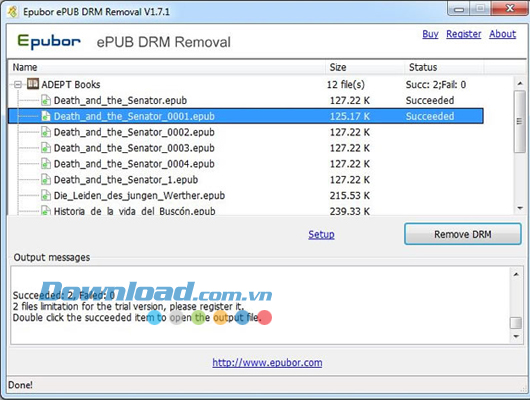Click the Epubor app icon in title bar
This screenshot has width=530, height=400.
tap(13, 11)
